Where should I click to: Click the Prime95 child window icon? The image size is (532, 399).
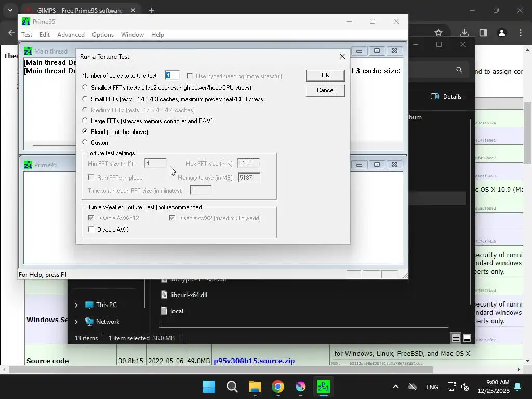point(28,165)
